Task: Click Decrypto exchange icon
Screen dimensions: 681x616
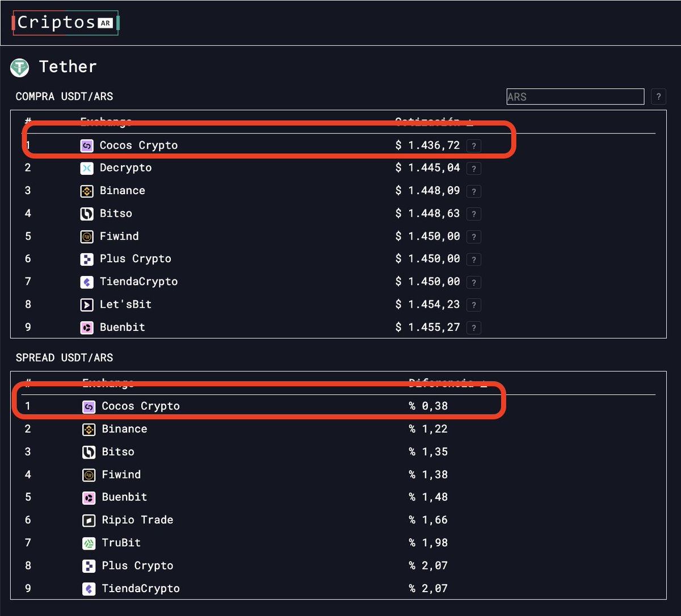Action: coord(86,168)
